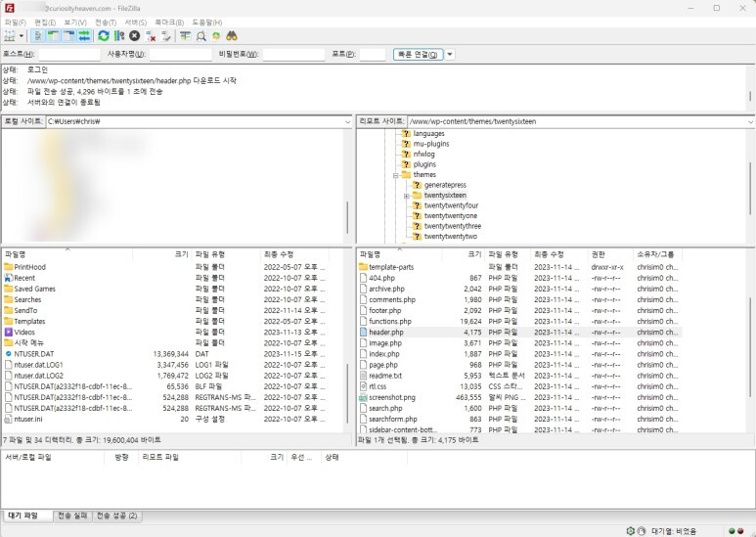Select functions.php in remote list

pos(390,322)
